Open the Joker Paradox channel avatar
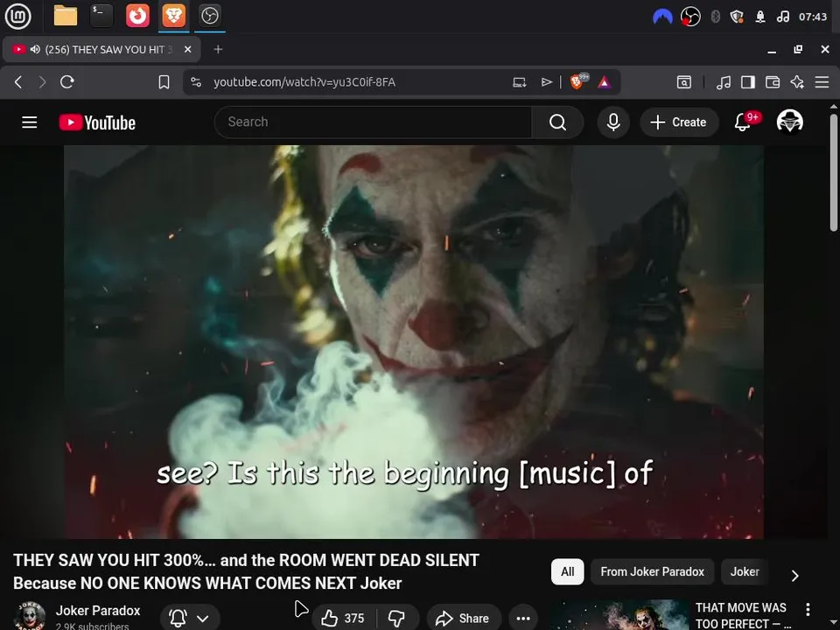840x630 pixels. [30, 616]
